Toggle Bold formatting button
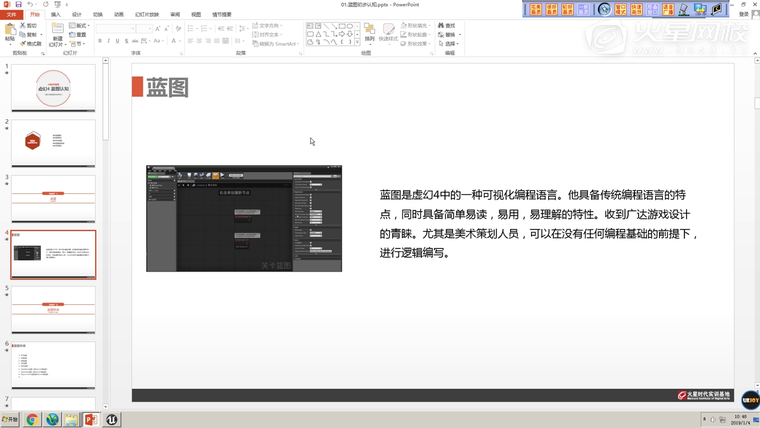This screenshot has height=428, width=760. pos(100,41)
